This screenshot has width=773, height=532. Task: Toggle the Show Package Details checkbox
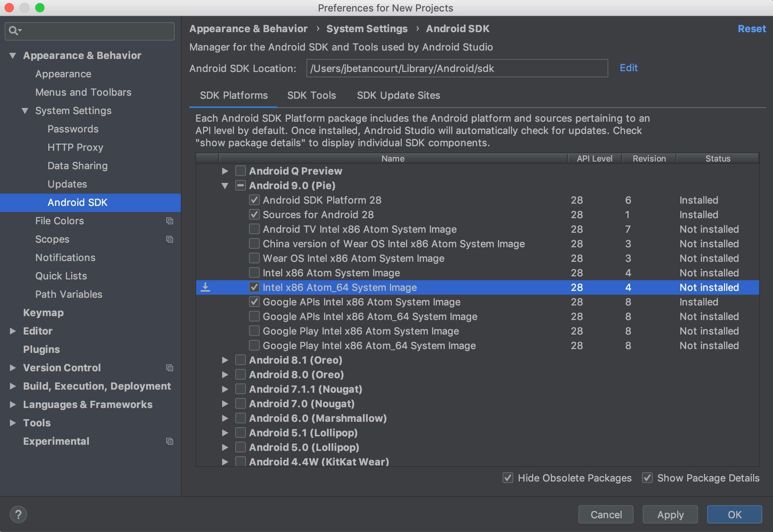tap(647, 478)
